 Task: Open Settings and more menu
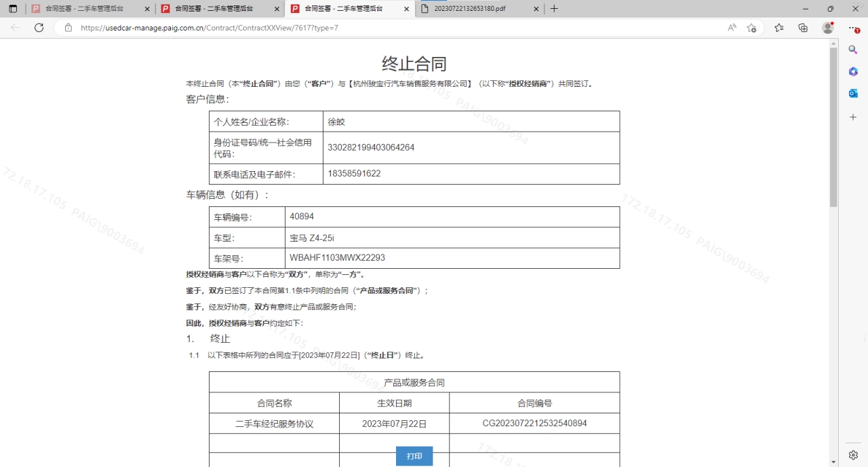tap(853, 28)
